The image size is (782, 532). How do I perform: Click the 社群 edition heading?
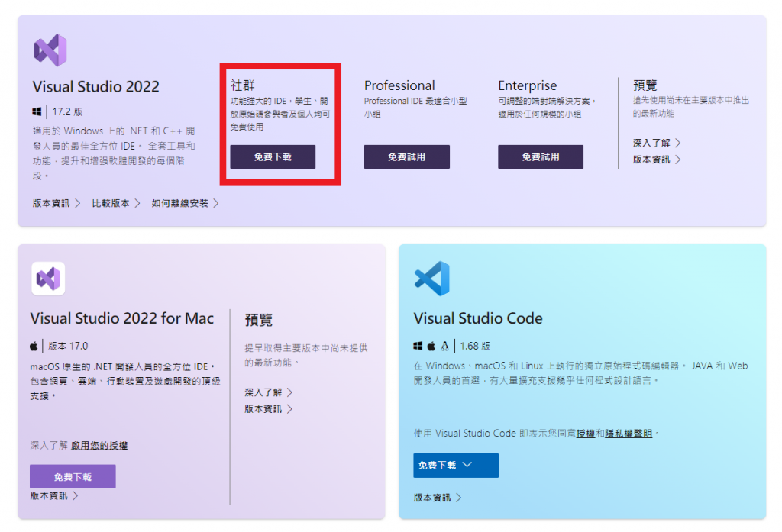243,85
